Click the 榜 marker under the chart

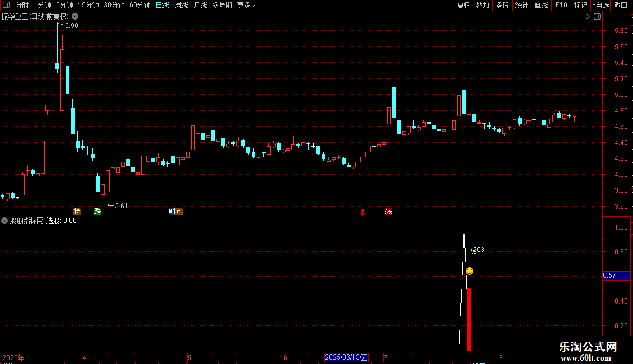click(77, 212)
